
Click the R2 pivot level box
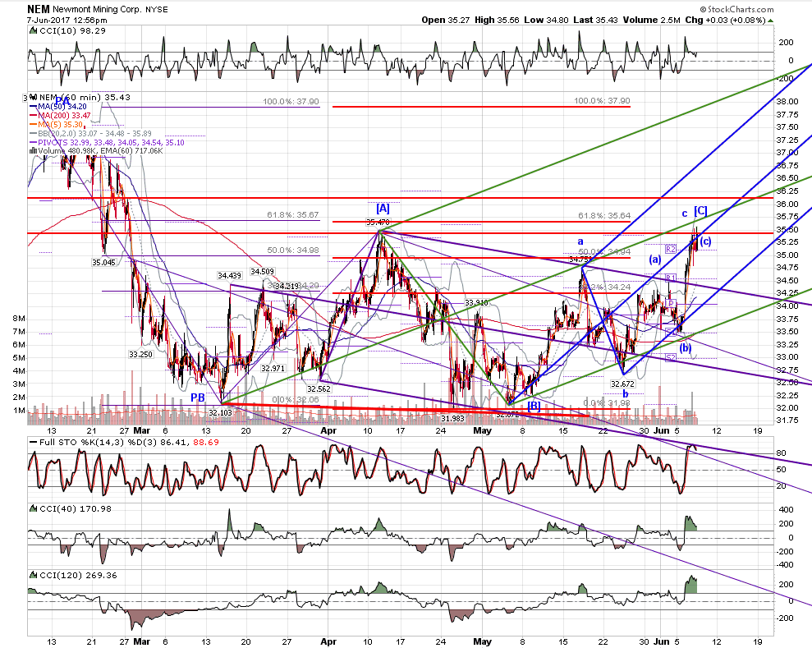(671, 249)
